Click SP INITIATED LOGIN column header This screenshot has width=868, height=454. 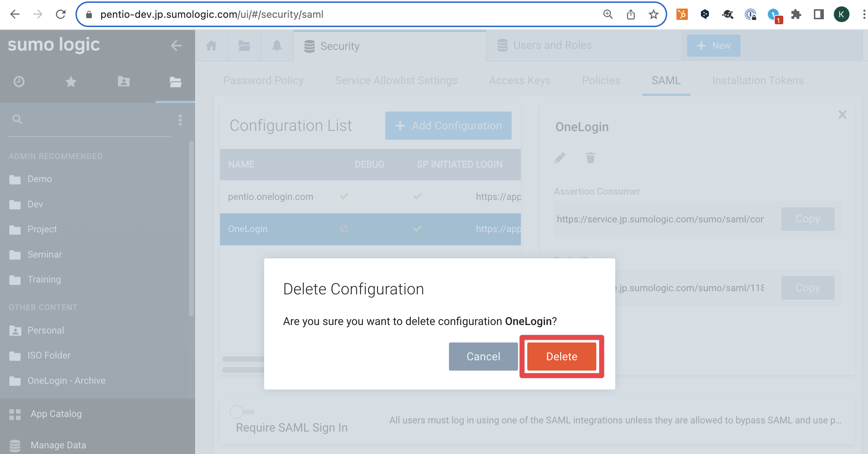460,164
